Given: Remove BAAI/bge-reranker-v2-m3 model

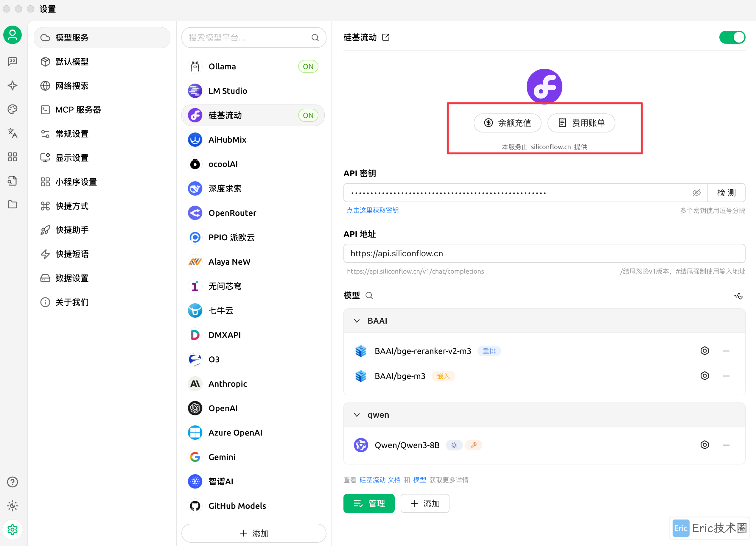Looking at the screenshot, I should (x=726, y=351).
